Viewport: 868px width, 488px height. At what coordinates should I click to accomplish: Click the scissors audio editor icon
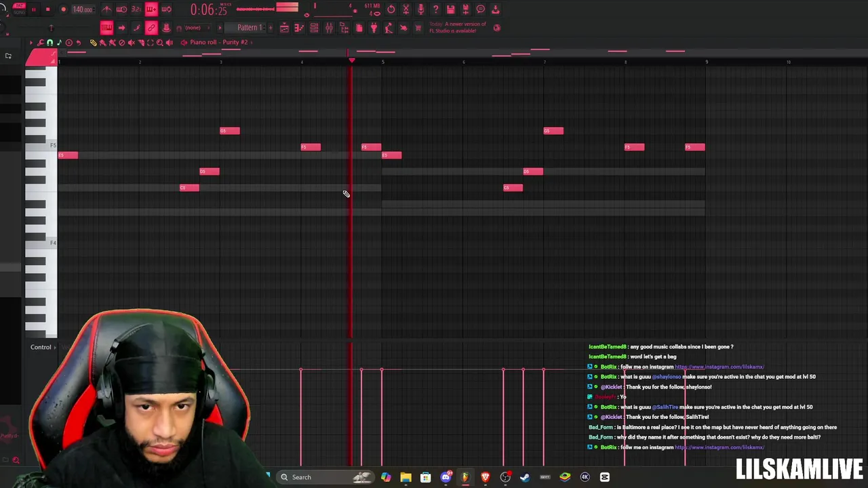click(406, 9)
